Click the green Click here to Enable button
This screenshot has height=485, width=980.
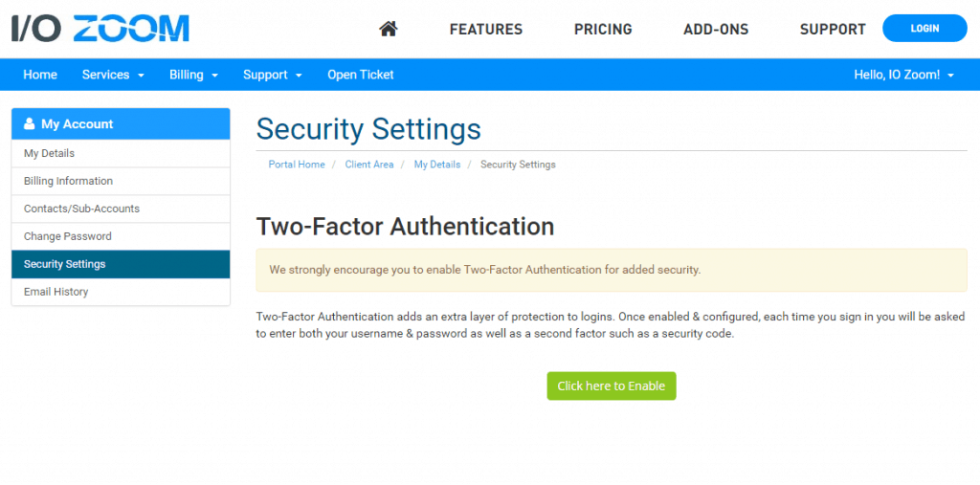(611, 386)
